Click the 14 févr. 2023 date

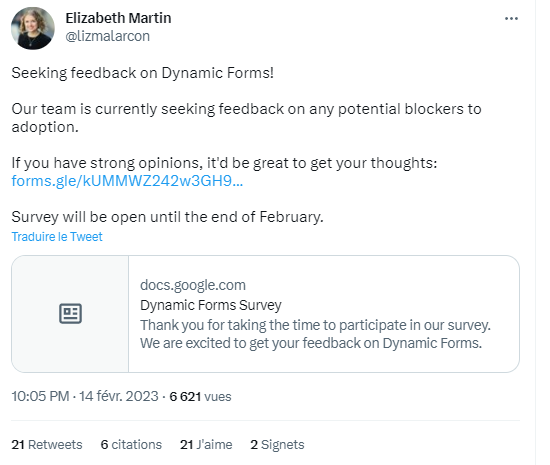[x=119, y=396]
